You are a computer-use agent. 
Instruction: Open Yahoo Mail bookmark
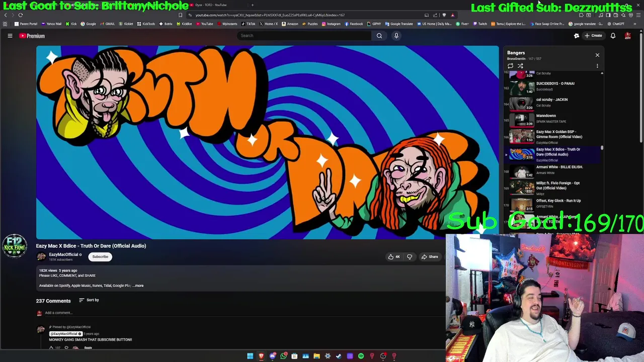(51, 24)
